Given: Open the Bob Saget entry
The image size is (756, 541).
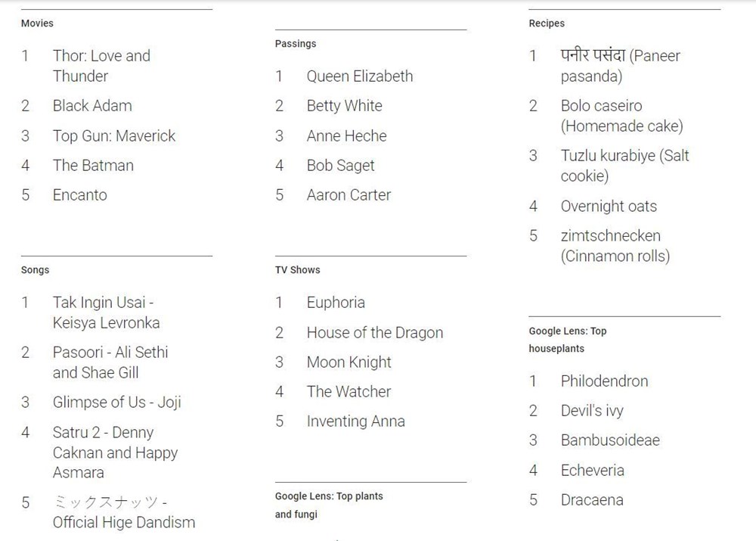Looking at the screenshot, I should [x=340, y=166].
